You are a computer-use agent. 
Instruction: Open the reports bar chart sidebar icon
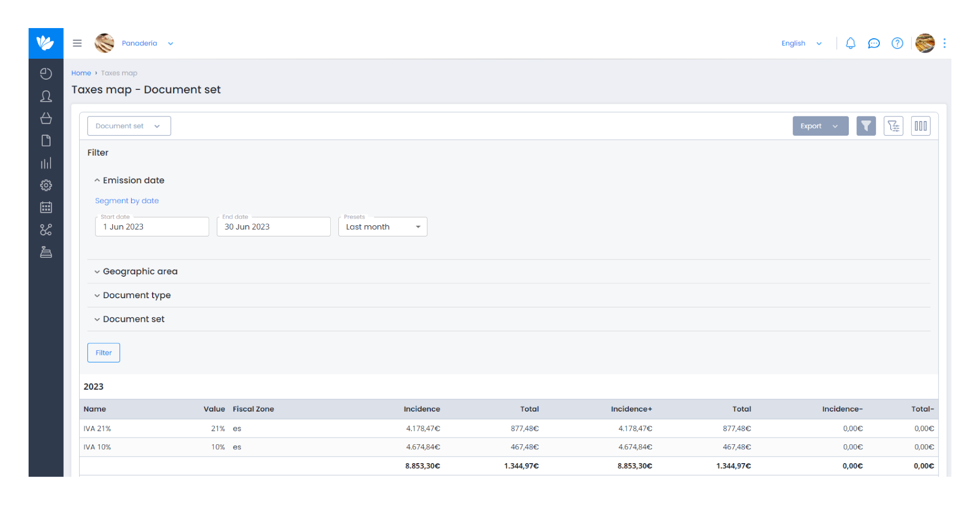click(46, 163)
